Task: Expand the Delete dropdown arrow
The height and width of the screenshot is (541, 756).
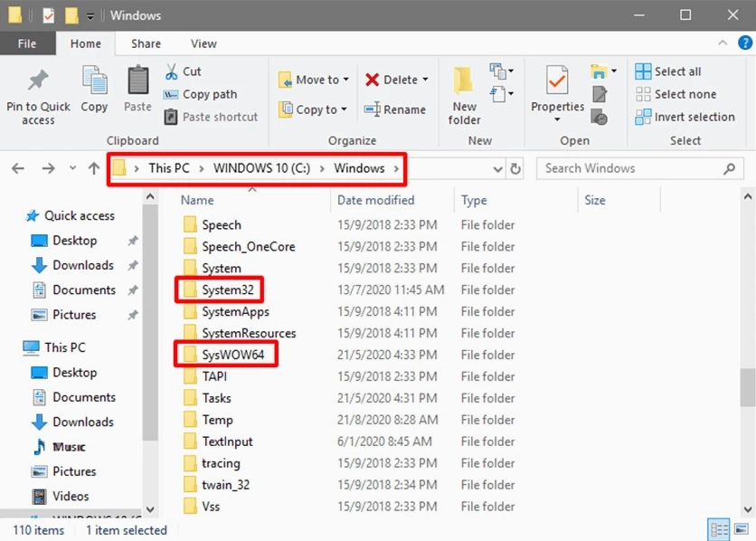Action: 425,79
